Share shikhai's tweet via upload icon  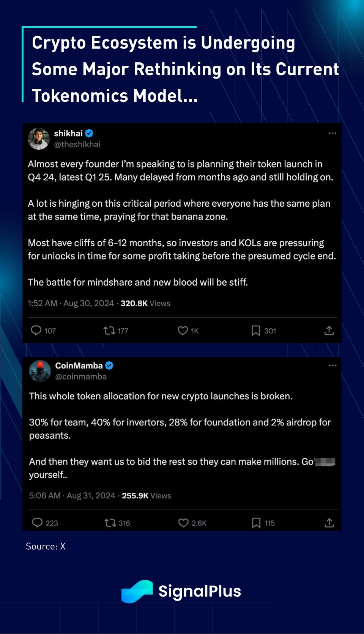pos(329,330)
